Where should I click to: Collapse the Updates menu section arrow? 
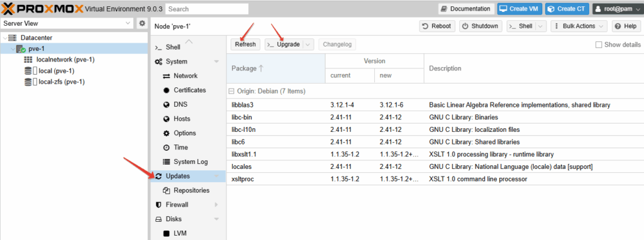216,177
